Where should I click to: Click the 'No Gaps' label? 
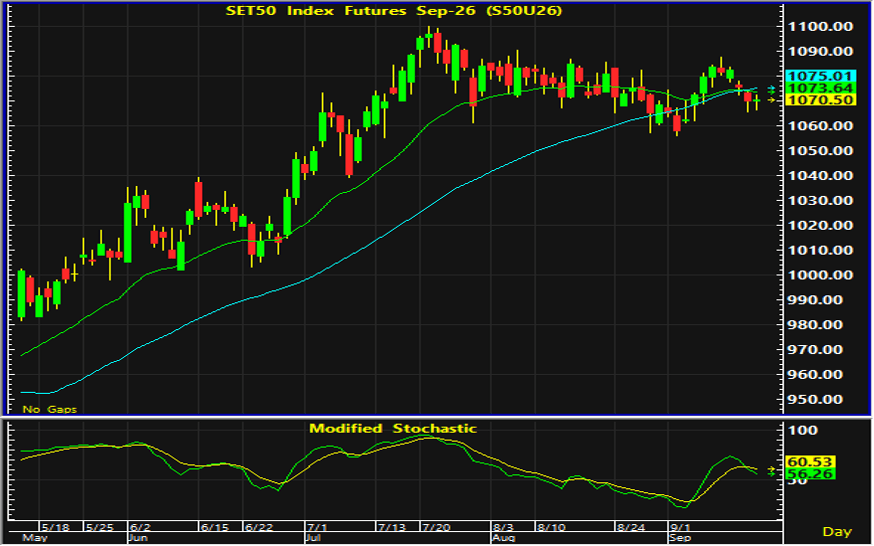[x=50, y=410]
